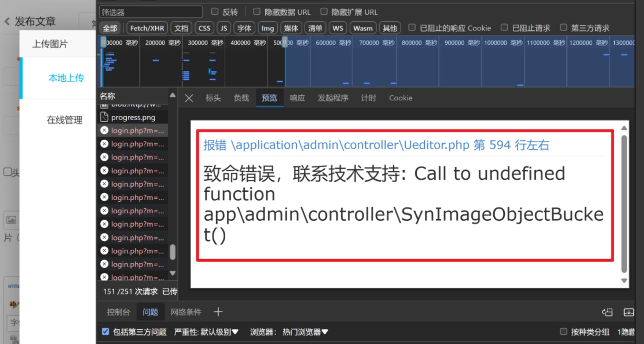Enable 按种类分组 grouping
644x344 pixels.
pos(564,331)
